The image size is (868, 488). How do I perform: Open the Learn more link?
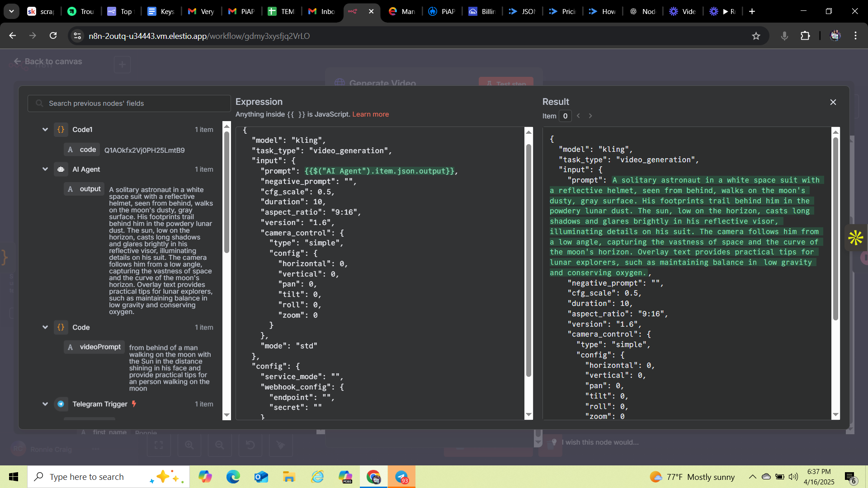[x=370, y=114]
